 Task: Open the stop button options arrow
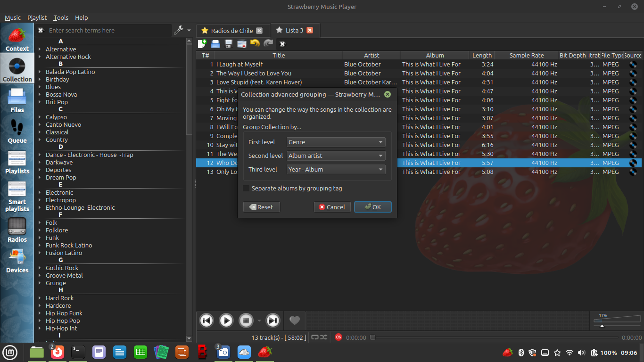(259, 321)
